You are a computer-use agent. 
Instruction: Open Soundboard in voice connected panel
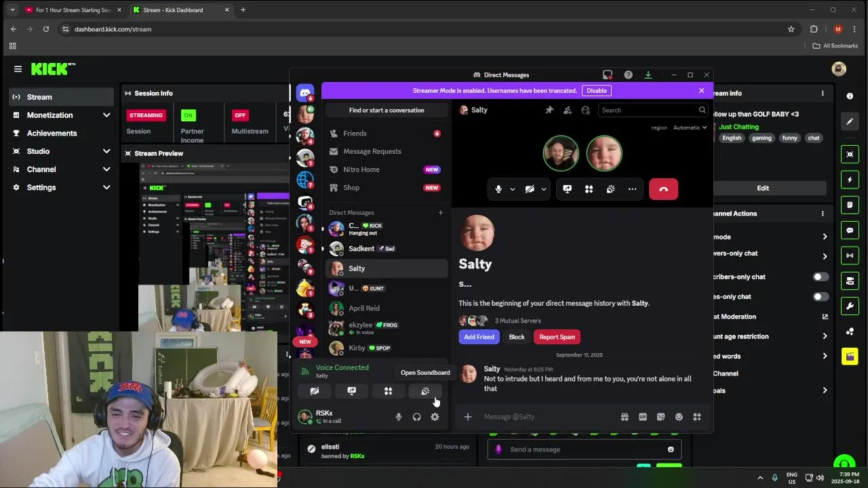point(425,391)
